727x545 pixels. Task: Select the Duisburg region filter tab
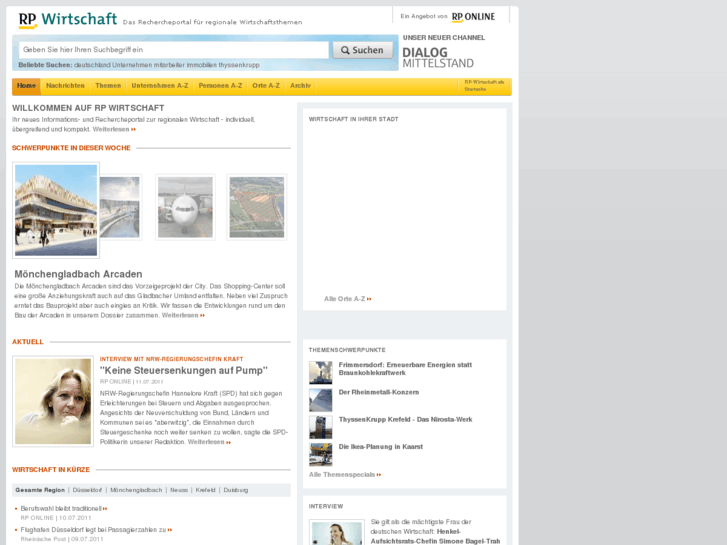(x=236, y=490)
